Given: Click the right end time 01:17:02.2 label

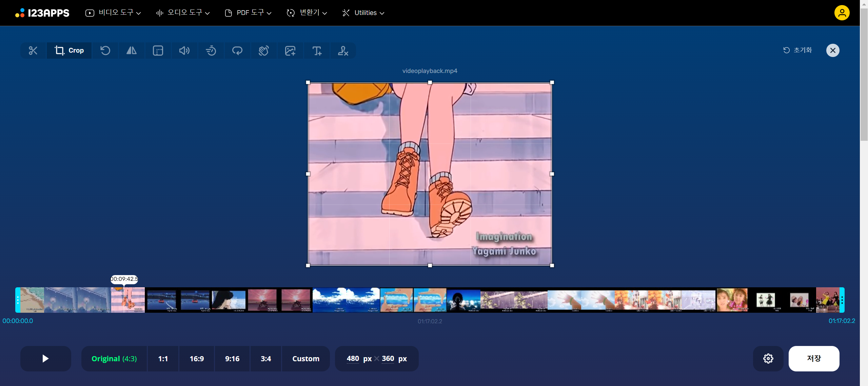Looking at the screenshot, I should pos(842,321).
